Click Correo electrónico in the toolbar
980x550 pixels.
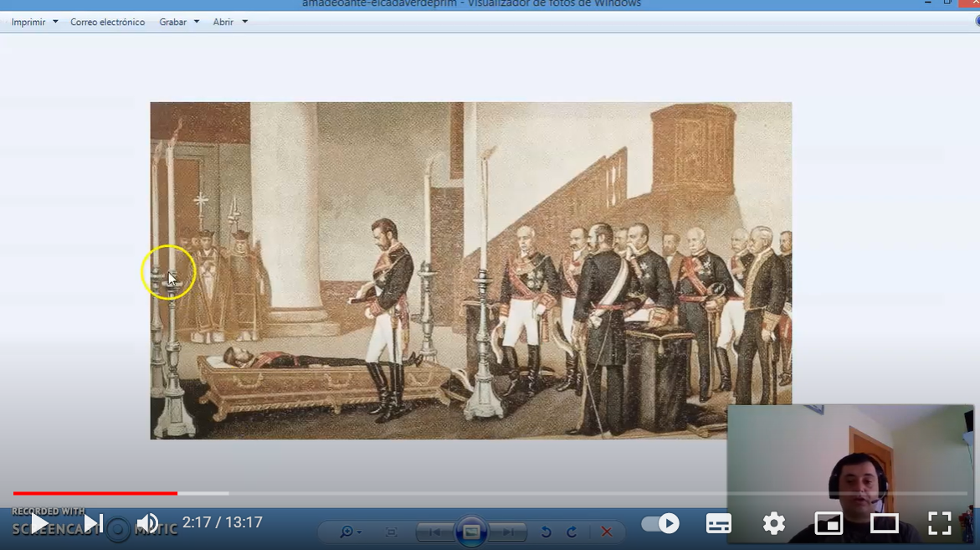tap(107, 22)
